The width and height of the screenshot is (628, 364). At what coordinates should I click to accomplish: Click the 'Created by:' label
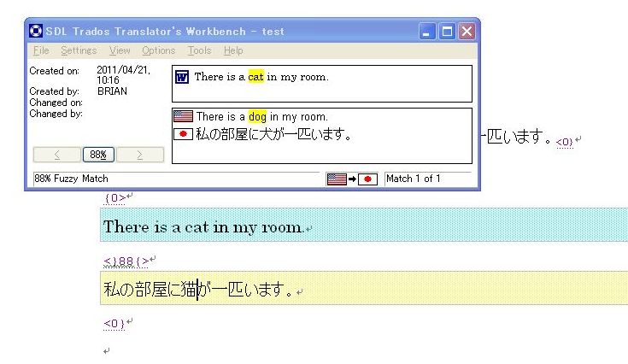point(55,91)
